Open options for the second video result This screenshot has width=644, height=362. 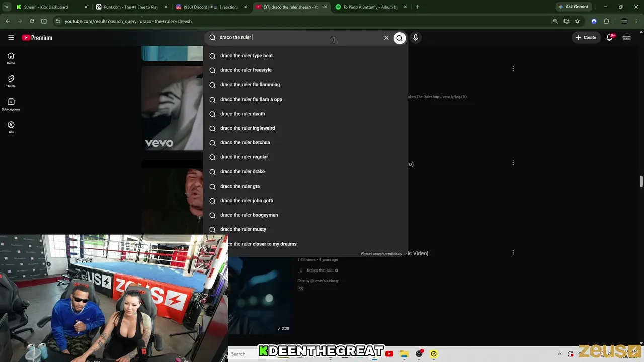coord(513,163)
